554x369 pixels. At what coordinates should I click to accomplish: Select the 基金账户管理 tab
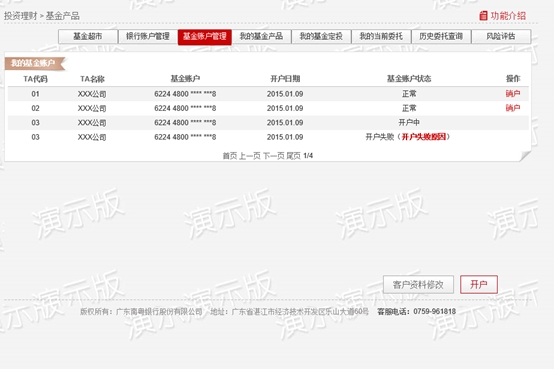coord(205,37)
